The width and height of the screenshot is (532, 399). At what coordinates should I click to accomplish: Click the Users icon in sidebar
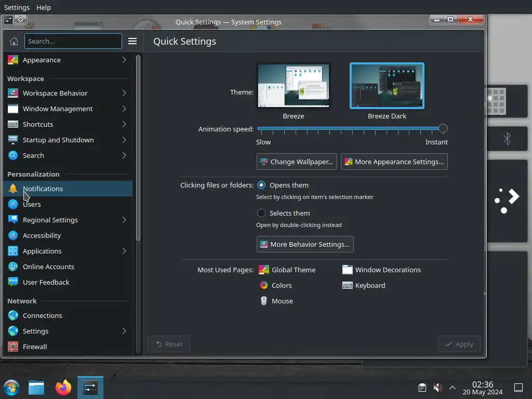[x=13, y=204]
